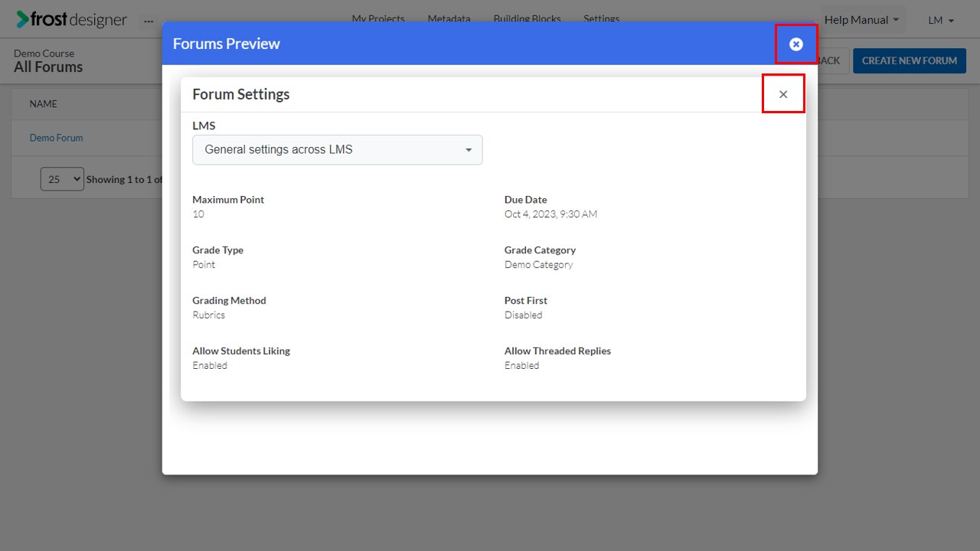
Task: Click the Grading Method label
Action: 229,301
